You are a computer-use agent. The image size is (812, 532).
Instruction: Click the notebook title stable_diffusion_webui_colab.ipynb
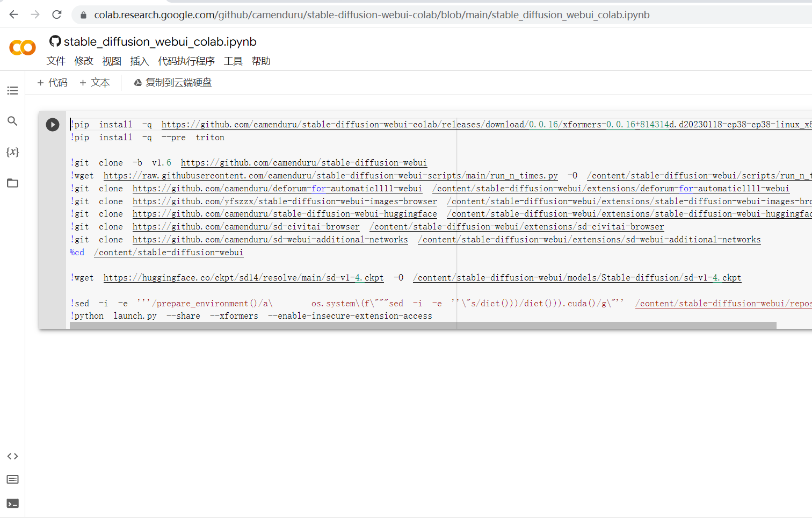(x=160, y=41)
